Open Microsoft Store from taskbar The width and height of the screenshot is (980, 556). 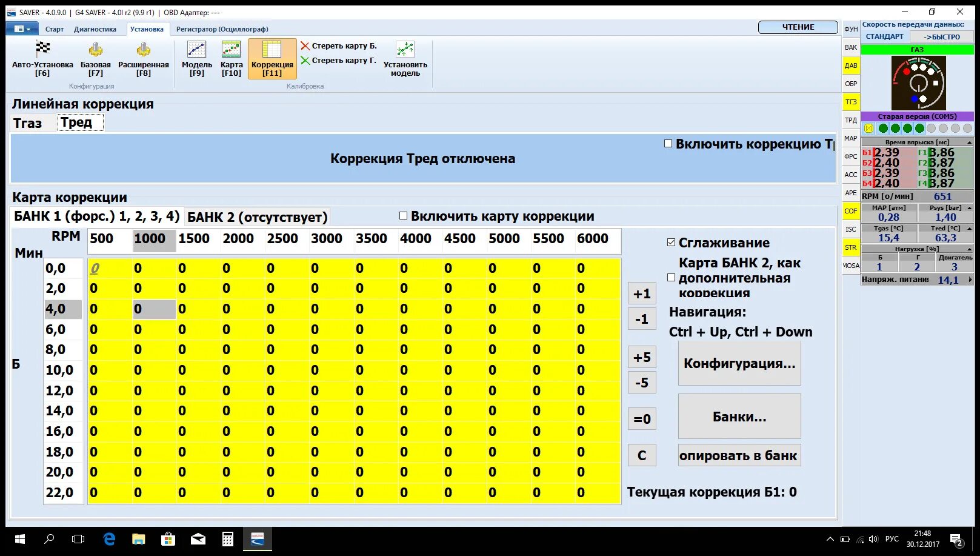coord(168,539)
